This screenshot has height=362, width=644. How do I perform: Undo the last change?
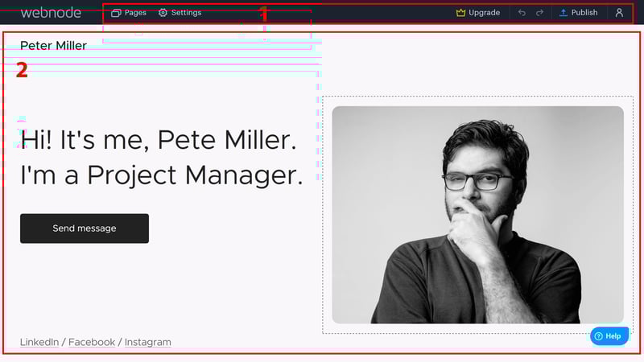coord(522,13)
